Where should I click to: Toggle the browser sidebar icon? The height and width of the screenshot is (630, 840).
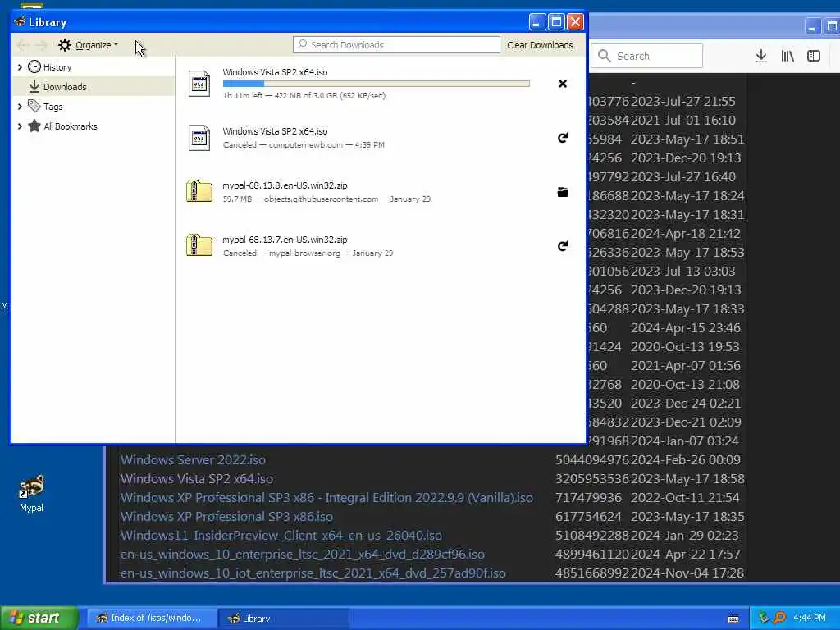click(813, 56)
